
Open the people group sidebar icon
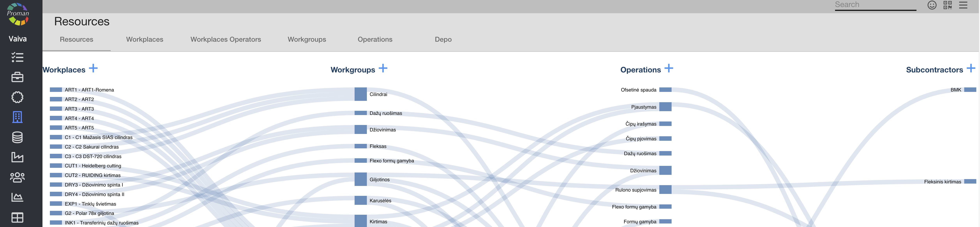tap(17, 177)
